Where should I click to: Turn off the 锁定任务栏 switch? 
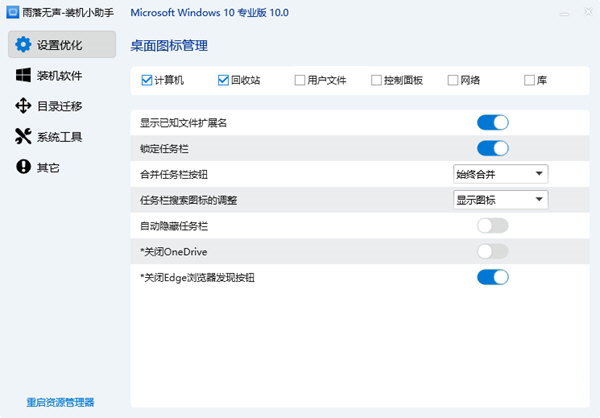tap(493, 148)
